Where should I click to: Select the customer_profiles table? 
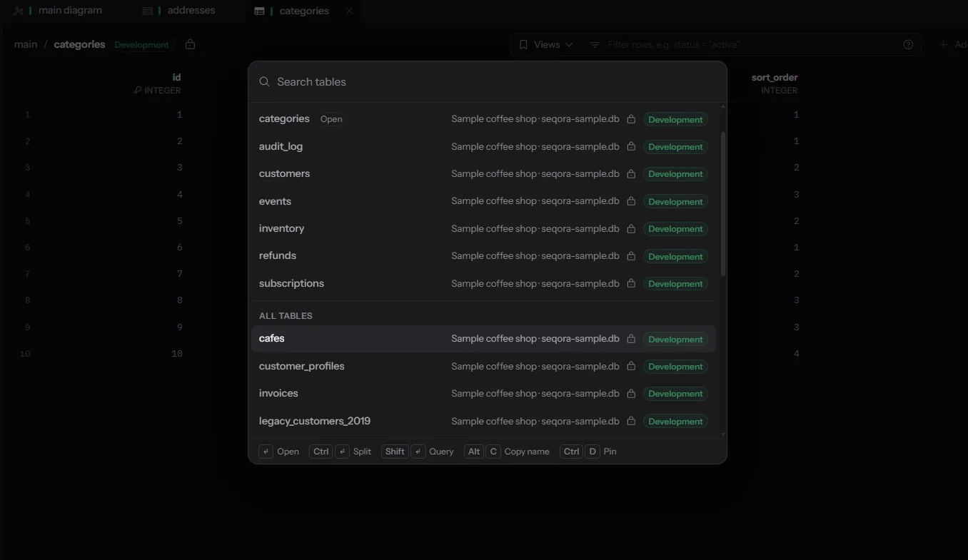(x=483, y=366)
